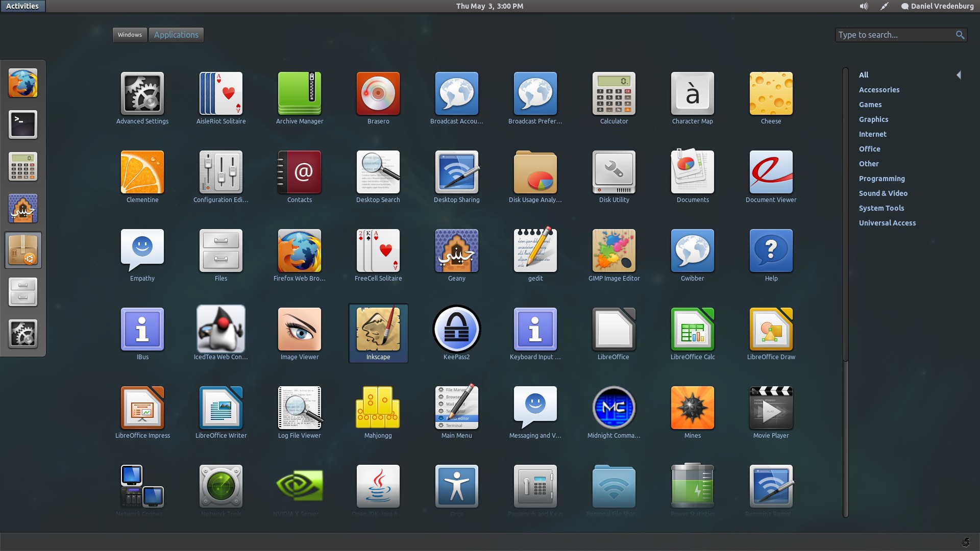Launch Character Map

pyautogui.click(x=692, y=97)
